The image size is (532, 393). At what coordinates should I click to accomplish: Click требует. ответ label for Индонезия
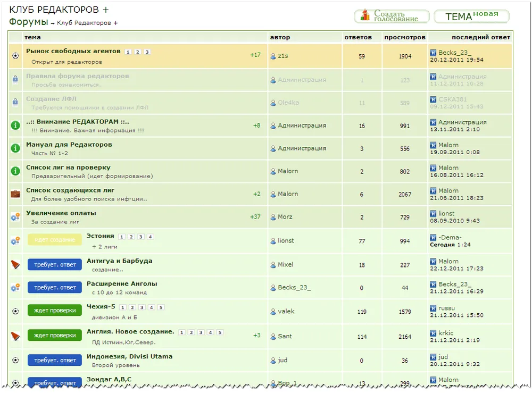[55, 361]
